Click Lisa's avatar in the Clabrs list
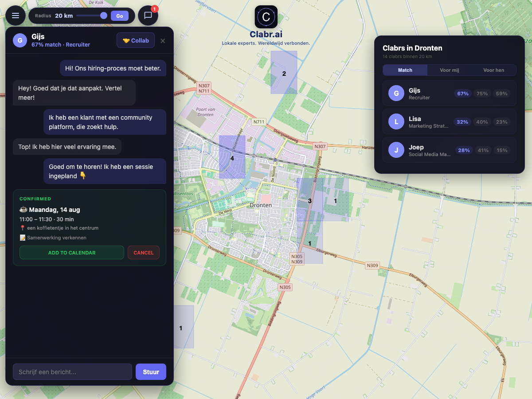The image size is (532, 399). coord(396,122)
